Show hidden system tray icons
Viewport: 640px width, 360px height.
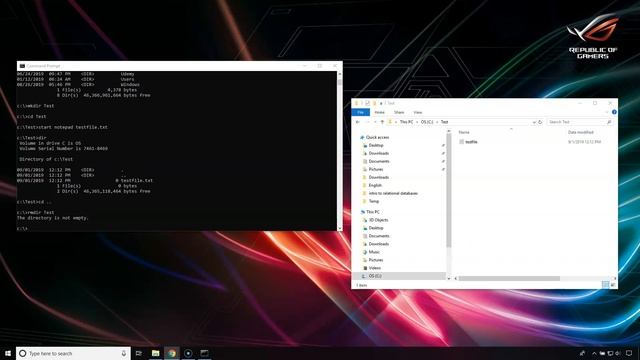pyautogui.click(x=594, y=353)
